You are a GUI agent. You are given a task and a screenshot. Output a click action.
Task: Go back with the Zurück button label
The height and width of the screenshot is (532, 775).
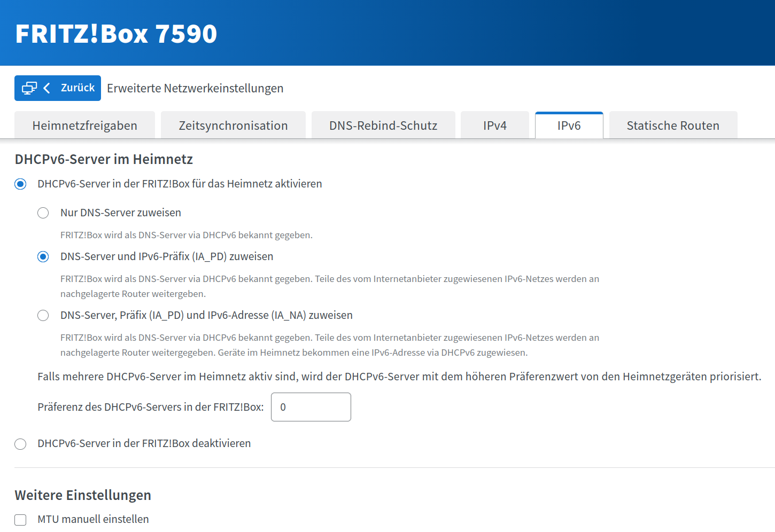tap(77, 88)
